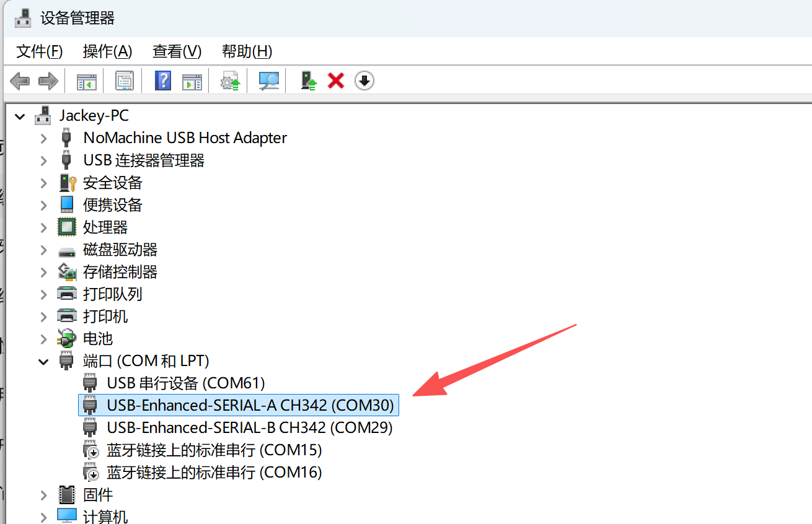Click the blue Help question-mark icon

(162, 81)
